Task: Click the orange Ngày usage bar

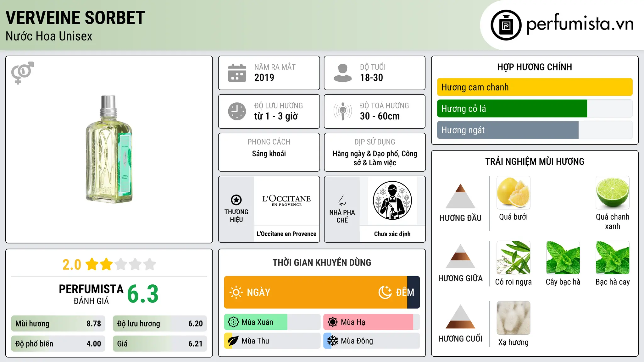Action: tap(315, 292)
